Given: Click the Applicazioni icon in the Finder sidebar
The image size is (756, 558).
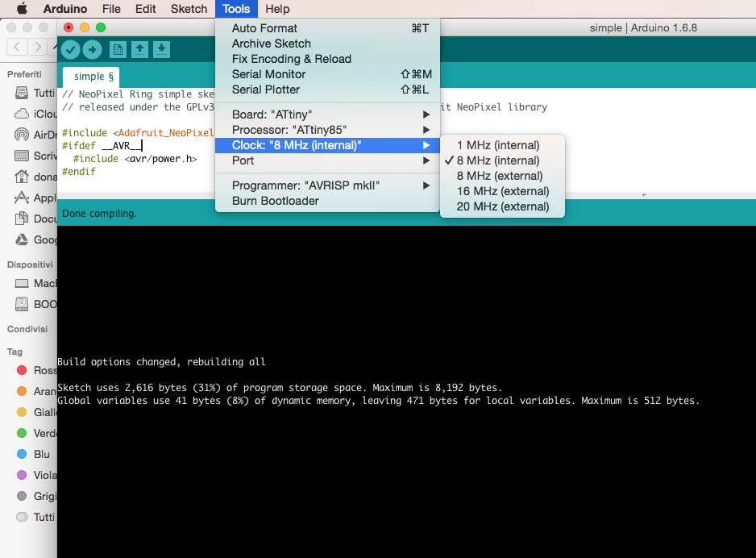Looking at the screenshot, I should (x=22, y=198).
